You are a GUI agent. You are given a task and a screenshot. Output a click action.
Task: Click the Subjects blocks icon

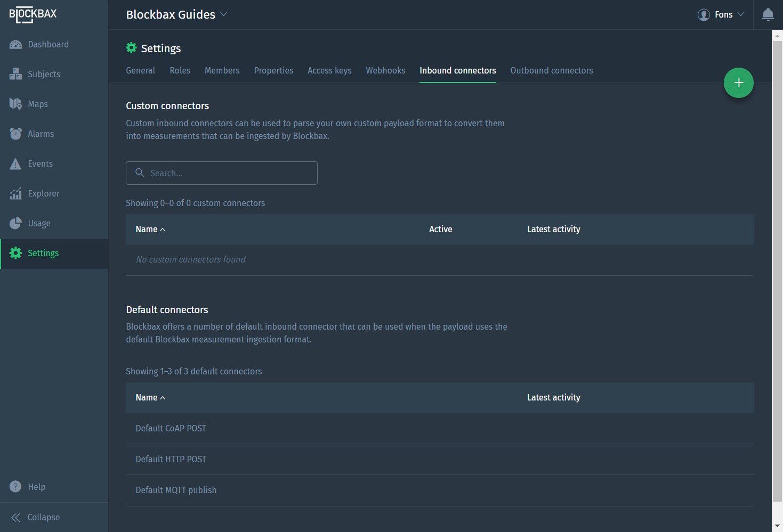pos(15,75)
